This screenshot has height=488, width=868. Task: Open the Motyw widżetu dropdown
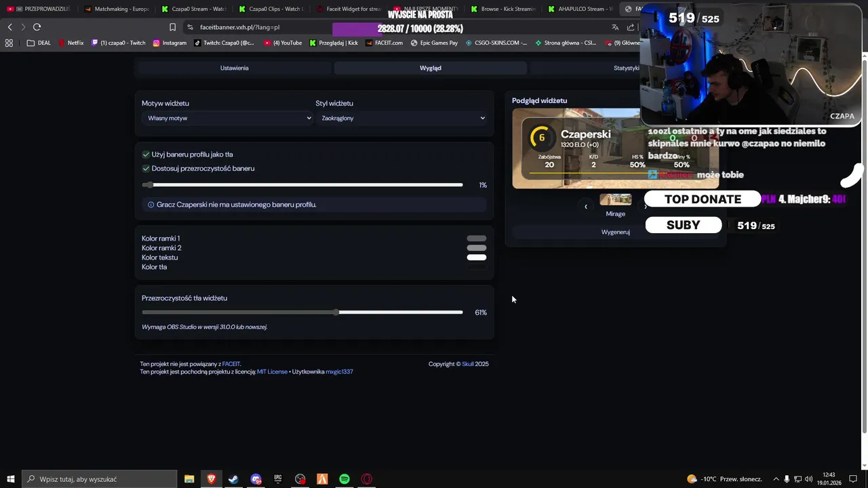point(227,118)
